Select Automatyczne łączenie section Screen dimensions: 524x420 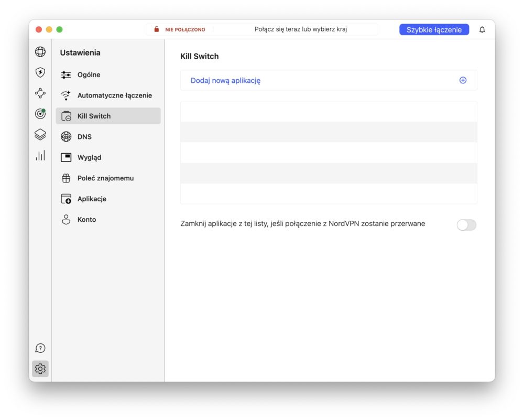click(108, 95)
